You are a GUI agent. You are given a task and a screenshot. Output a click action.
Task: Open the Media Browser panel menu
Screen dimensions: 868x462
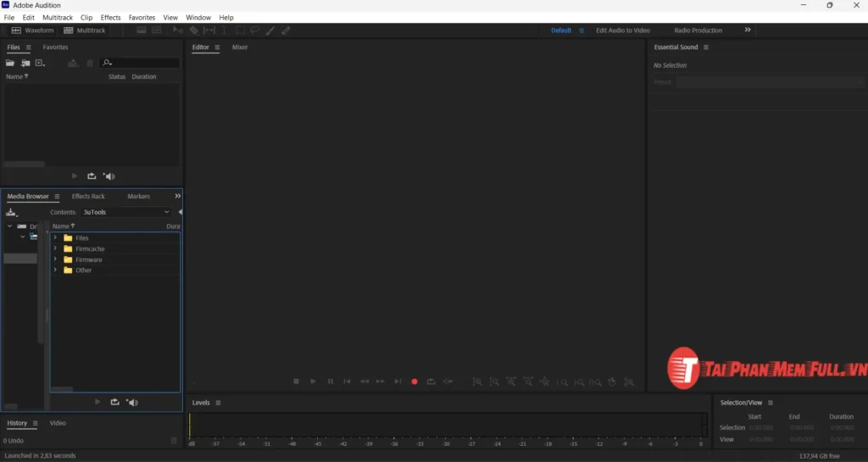click(57, 197)
